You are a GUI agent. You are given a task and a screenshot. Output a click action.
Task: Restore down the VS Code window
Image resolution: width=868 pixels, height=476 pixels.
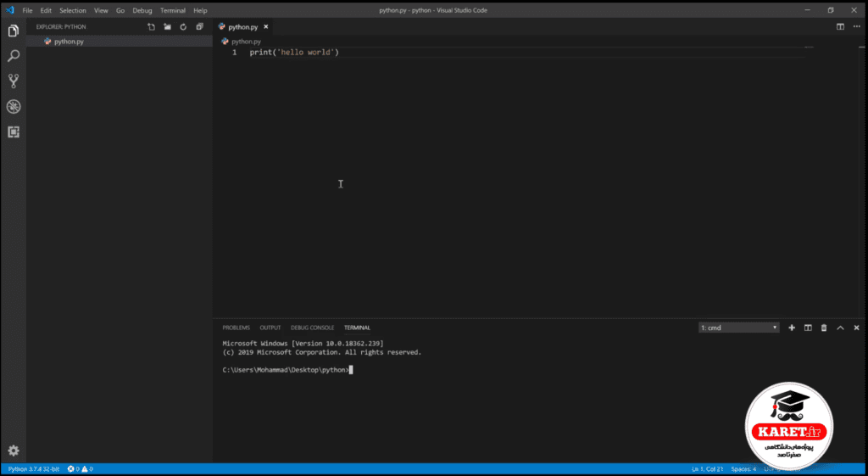[831, 10]
